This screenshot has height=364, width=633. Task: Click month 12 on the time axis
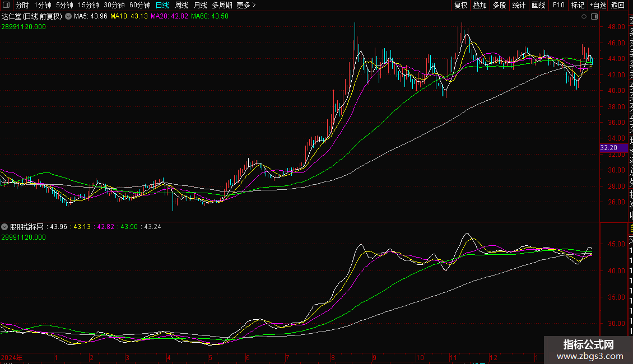coord(494,357)
